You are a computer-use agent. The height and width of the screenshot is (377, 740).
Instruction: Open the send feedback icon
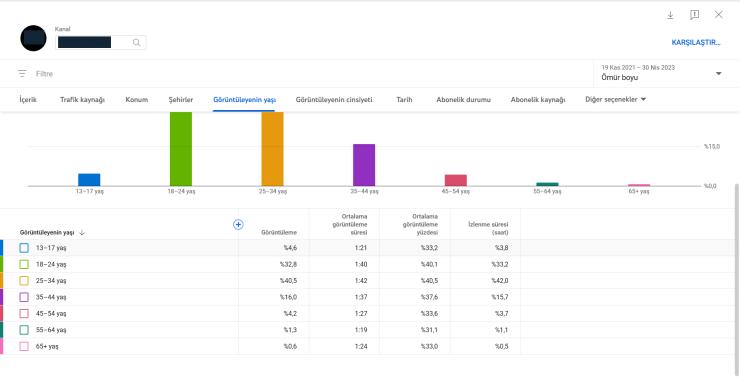tap(694, 15)
